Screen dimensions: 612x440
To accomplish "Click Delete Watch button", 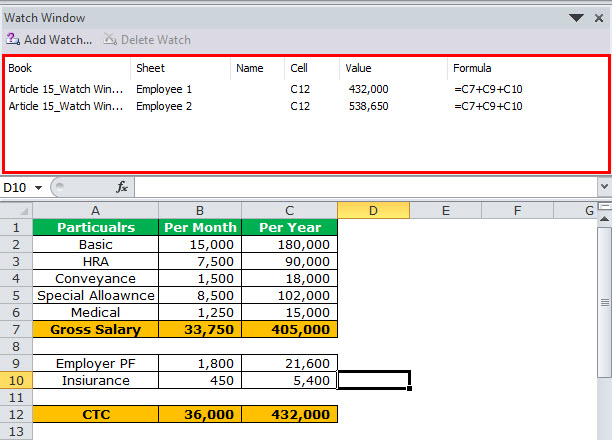I will pos(147,39).
